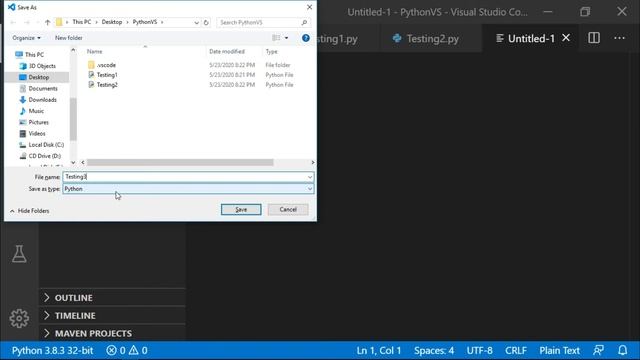
Task: Click the Help icon in the Save As dialog
Action: point(306,38)
